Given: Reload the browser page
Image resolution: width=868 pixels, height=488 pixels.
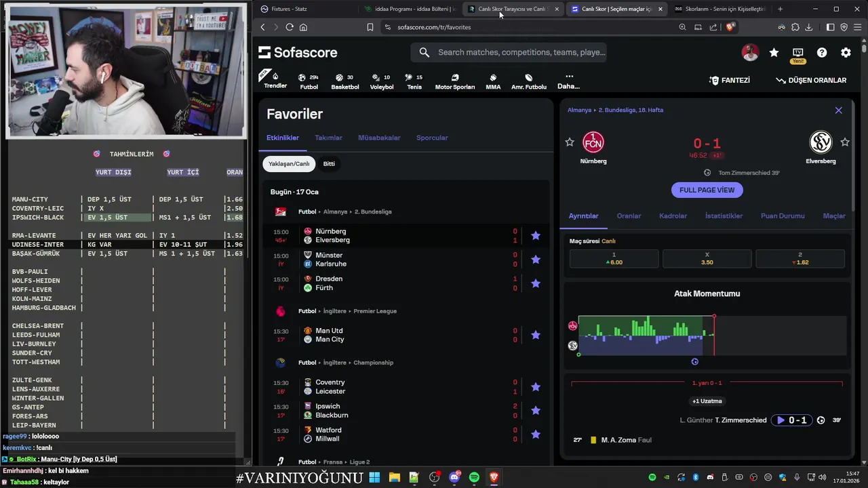Looking at the screenshot, I should coord(290,27).
